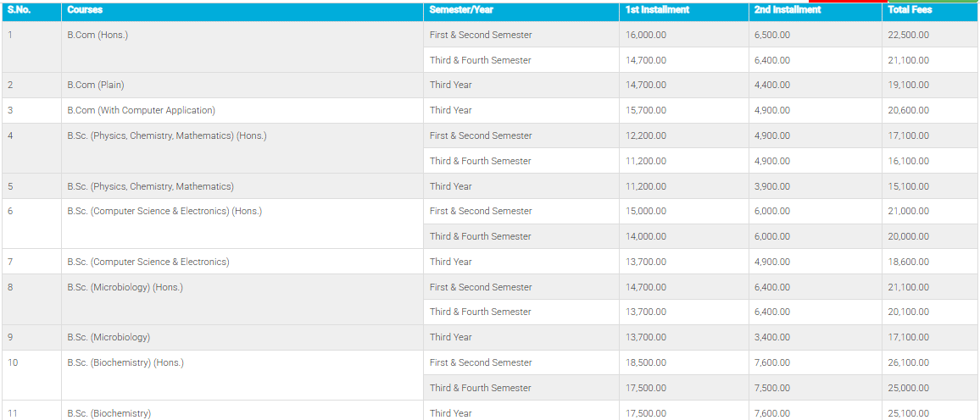
Task: Click B.Sc. (Computer Science & Electronics) (Hons.) cell
Action: [x=164, y=211]
